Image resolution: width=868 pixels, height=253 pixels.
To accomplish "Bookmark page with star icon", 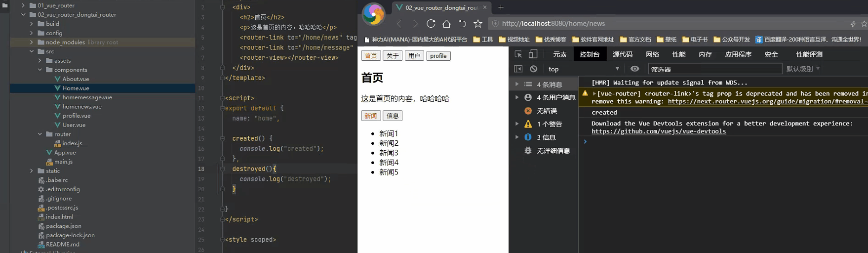I will click(478, 24).
